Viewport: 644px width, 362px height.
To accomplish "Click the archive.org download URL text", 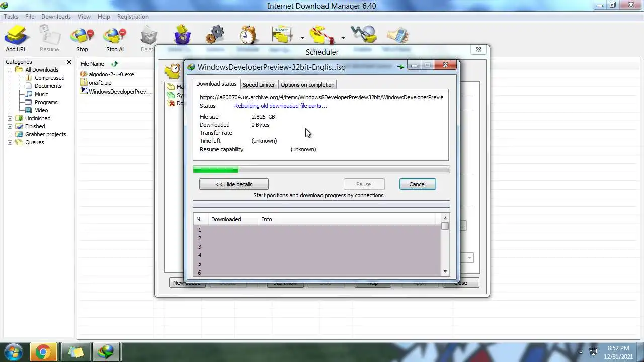I will pos(321,97).
